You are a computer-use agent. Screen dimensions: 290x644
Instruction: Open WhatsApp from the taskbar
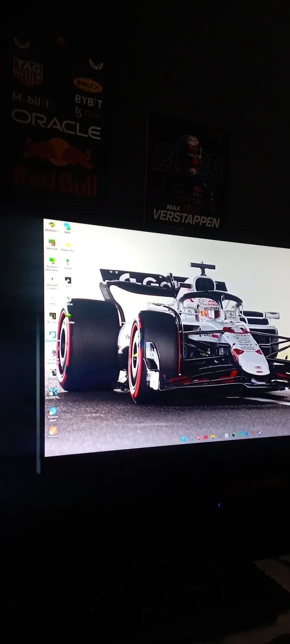point(241,434)
